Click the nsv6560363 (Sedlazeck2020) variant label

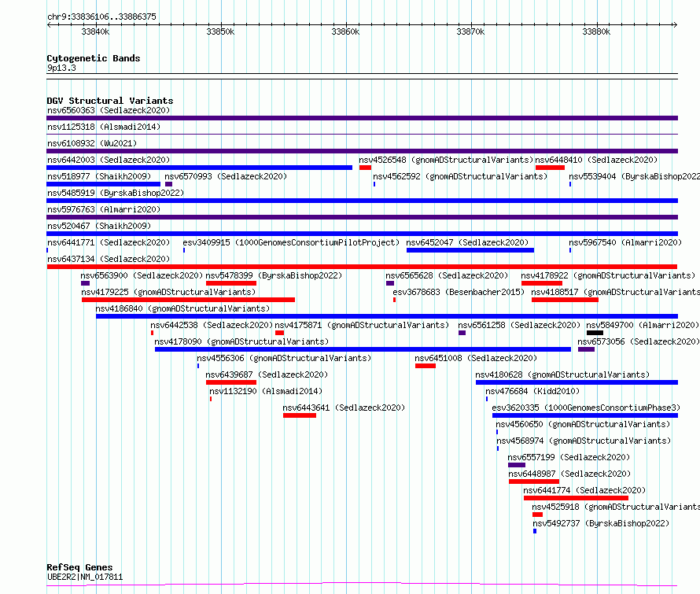(x=109, y=110)
